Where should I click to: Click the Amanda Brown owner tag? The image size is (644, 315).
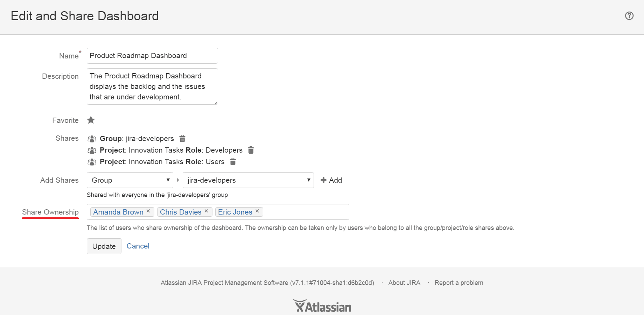click(122, 212)
